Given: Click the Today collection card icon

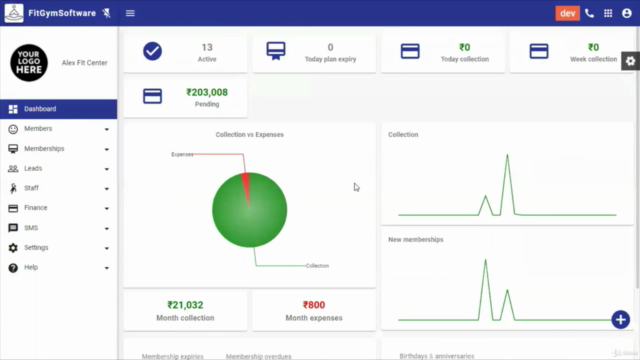Looking at the screenshot, I should [410, 51].
